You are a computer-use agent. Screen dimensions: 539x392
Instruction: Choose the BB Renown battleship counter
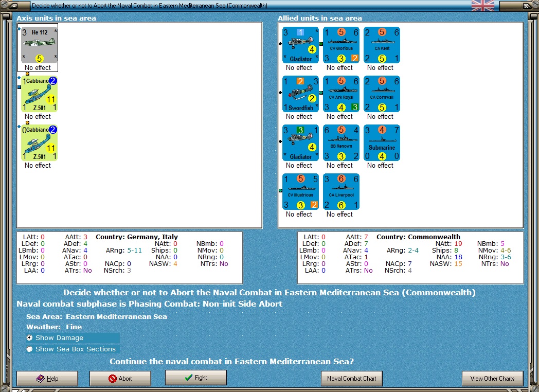(341, 142)
